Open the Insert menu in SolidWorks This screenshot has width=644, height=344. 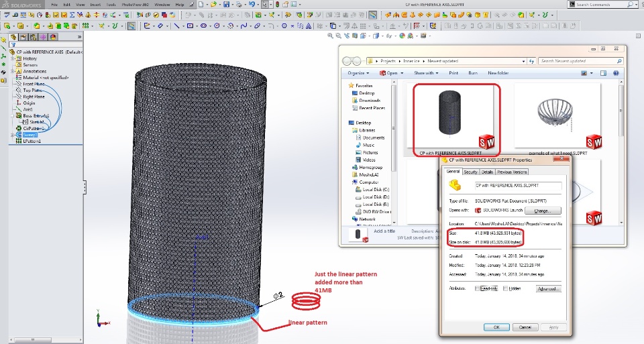95,5
